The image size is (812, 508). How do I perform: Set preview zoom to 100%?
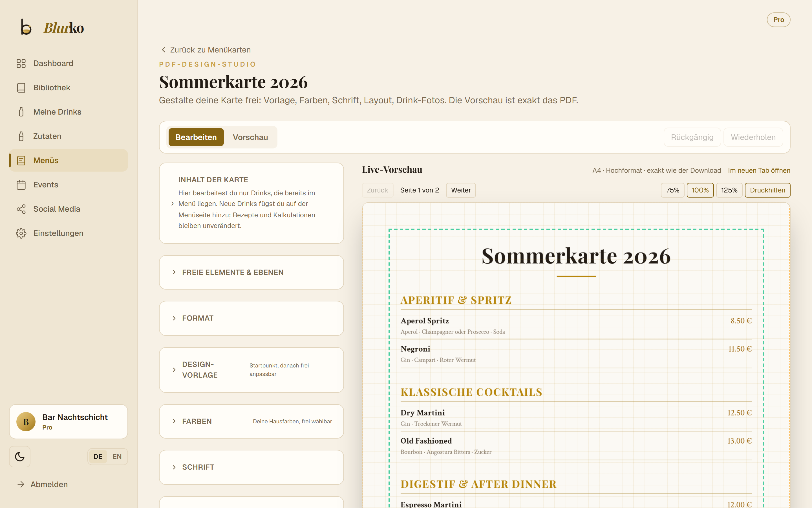pyautogui.click(x=700, y=190)
